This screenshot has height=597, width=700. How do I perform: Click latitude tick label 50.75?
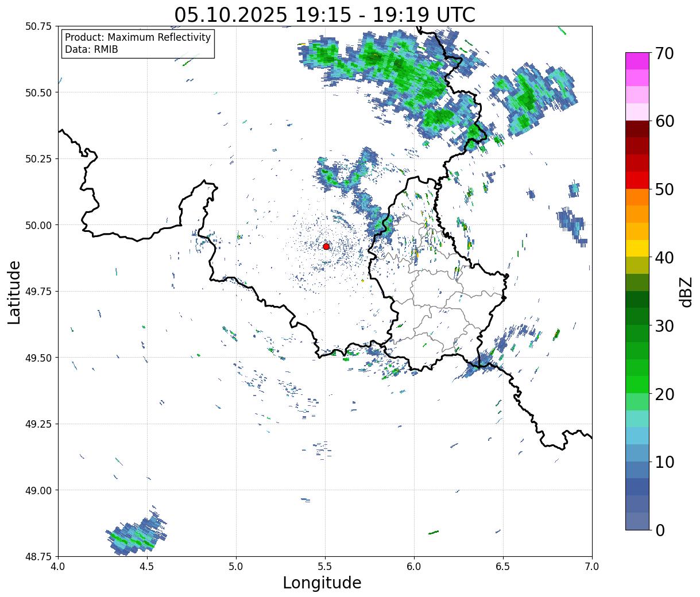(38, 26)
